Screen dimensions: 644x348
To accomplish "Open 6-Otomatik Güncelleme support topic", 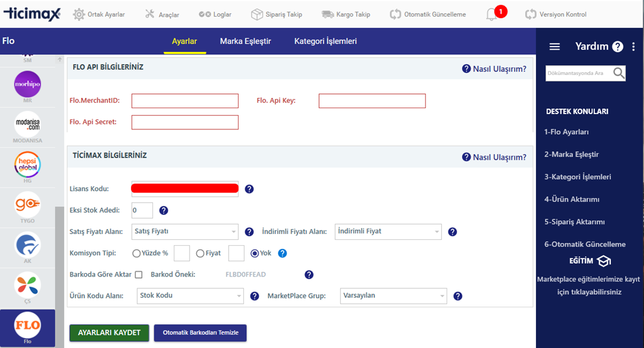I will coord(585,244).
